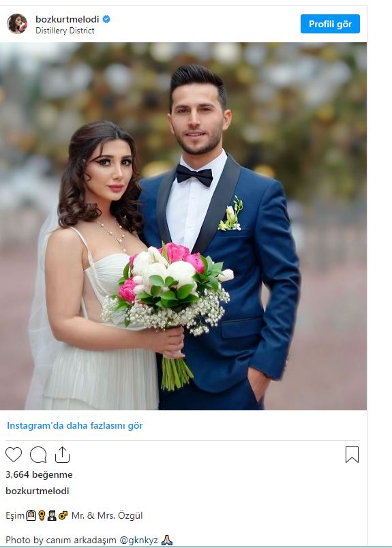Open the Distillery District location link

click(65, 31)
